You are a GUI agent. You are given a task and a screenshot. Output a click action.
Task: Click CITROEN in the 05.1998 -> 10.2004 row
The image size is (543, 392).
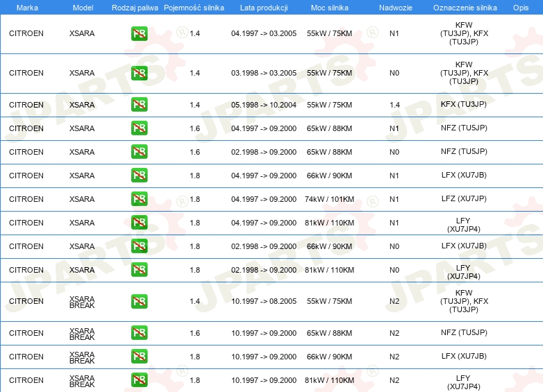(26, 105)
